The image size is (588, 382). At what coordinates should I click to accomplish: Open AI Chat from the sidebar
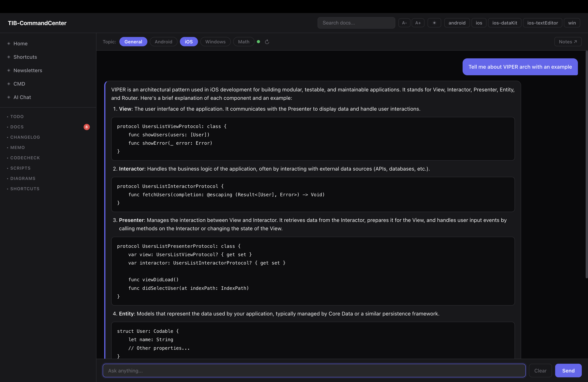[22, 97]
